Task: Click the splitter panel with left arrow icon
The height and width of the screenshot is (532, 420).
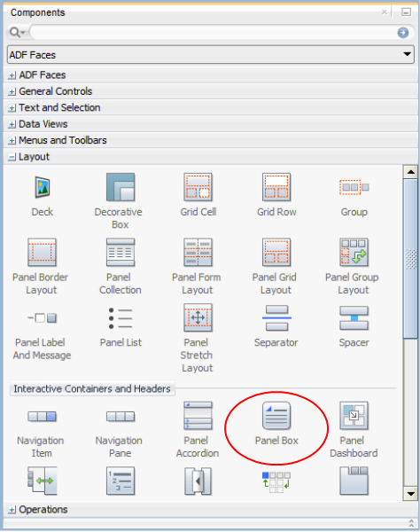Action: click(198, 481)
